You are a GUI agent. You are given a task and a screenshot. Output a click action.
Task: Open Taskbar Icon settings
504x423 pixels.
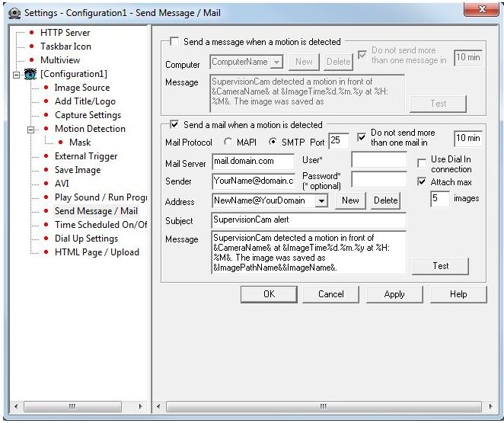[65, 46]
